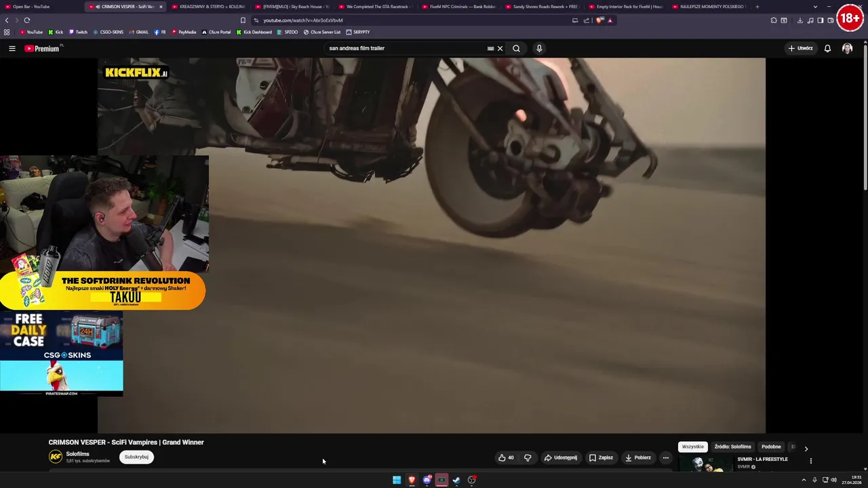868x488 pixels.
Task: Open the account avatar menu
Action: [847, 48]
